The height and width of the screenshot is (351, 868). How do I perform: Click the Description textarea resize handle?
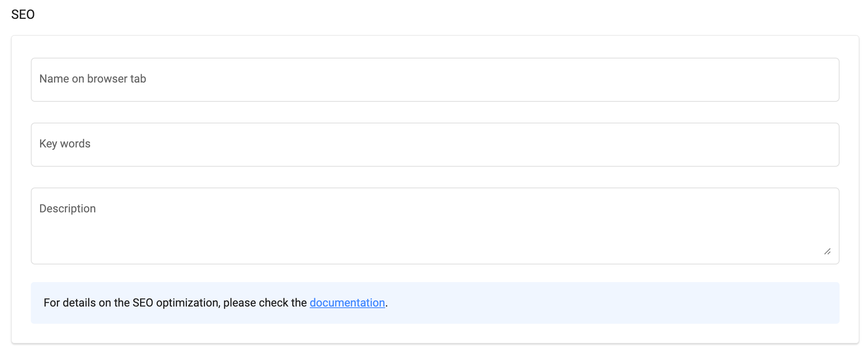(827, 252)
